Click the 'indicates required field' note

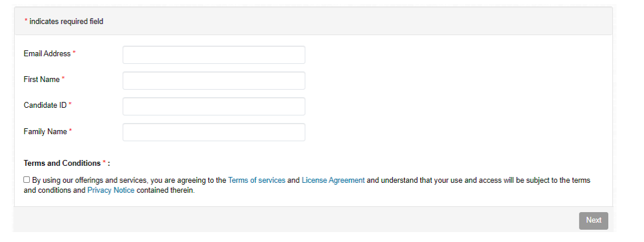[66, 22]
